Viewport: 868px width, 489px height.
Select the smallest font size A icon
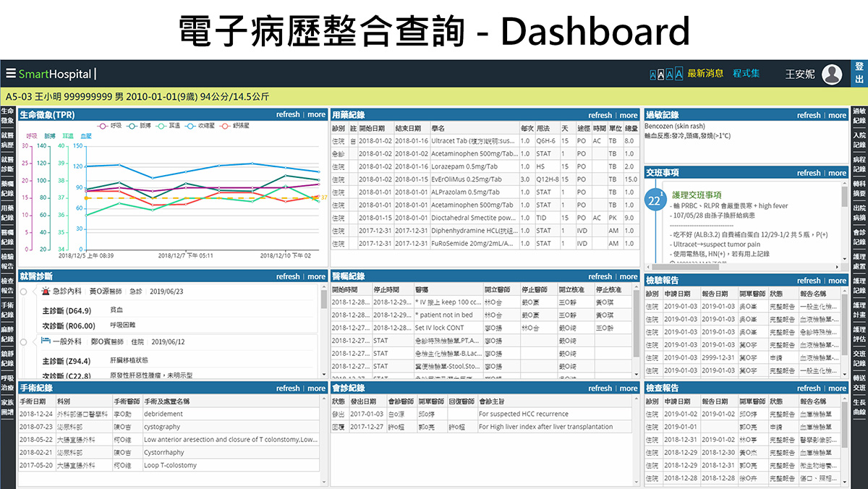tap(653, 75)
